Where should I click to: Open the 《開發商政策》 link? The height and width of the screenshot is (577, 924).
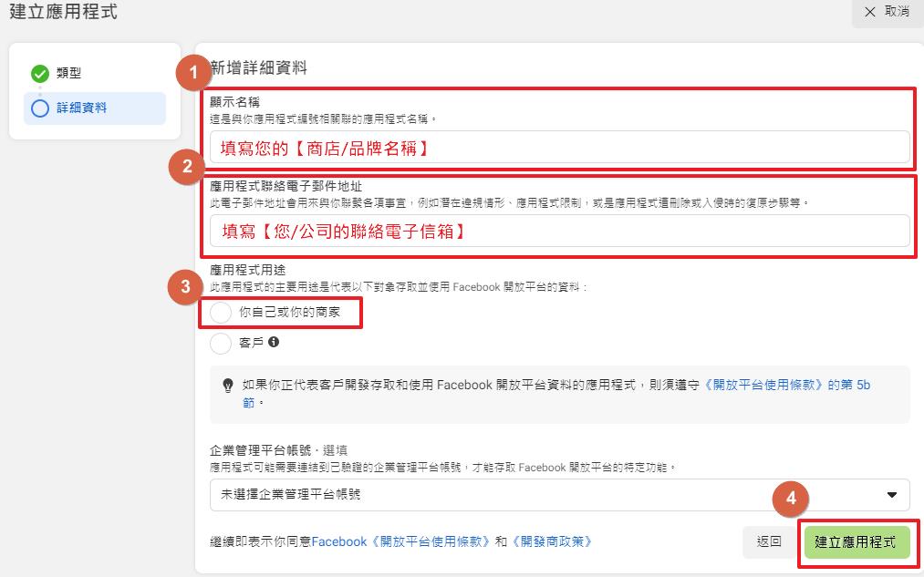coord(552,541)
